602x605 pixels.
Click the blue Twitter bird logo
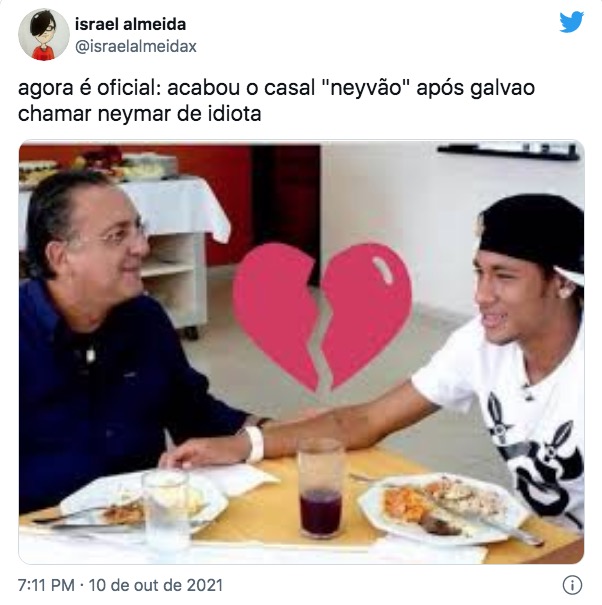pyautogui.click(x=571, y=22)
